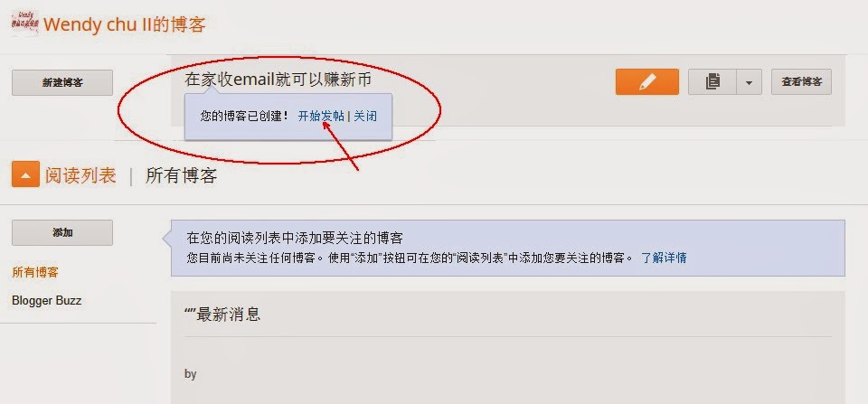Dismiss popup using 关闭 link
Viewport: 868px width, 404px height.
pyautogui.click(x=365, y=117)
